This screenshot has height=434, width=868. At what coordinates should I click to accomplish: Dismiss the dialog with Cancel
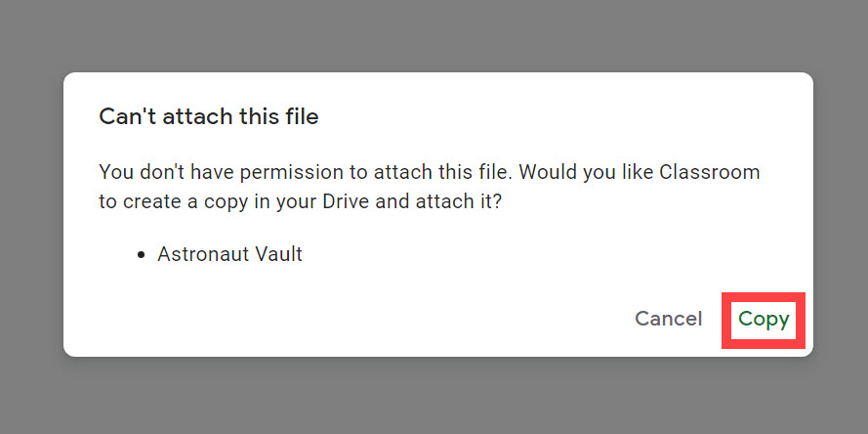(x=668, y=319)
